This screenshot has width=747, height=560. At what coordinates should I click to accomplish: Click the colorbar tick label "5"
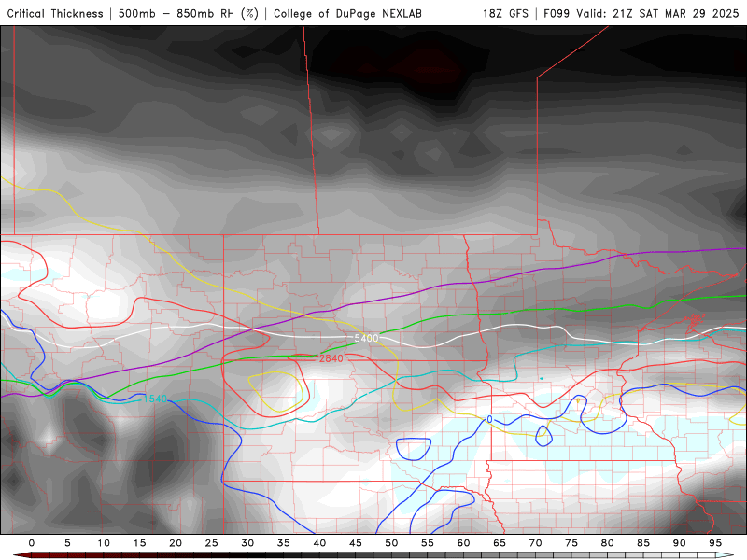67,543
